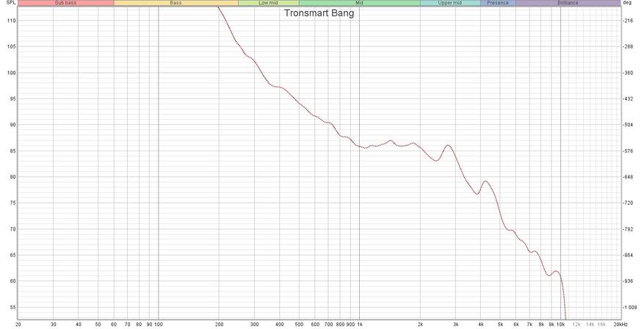Click the 10k frequency axis label
Image resolution: width=644 pixels, height=329 pixels.
[x=561, y=325]
